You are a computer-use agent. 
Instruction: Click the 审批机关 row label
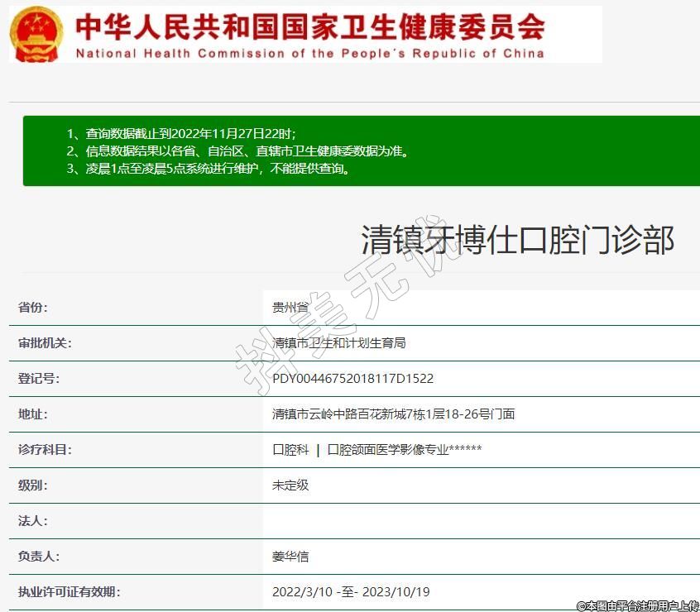tap(45, 343)
